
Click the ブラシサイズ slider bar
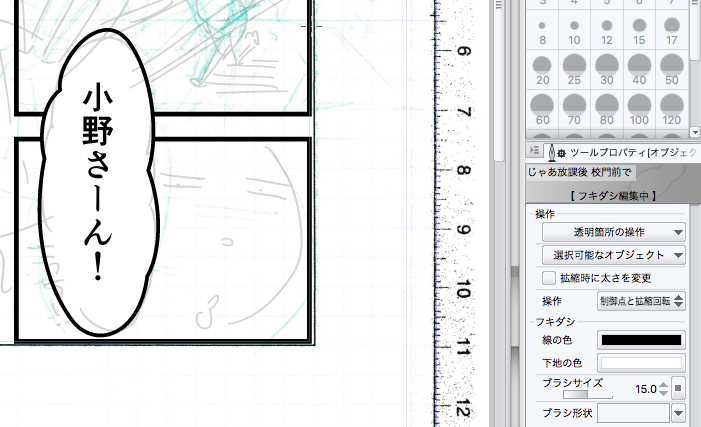[x=587, y=394]
